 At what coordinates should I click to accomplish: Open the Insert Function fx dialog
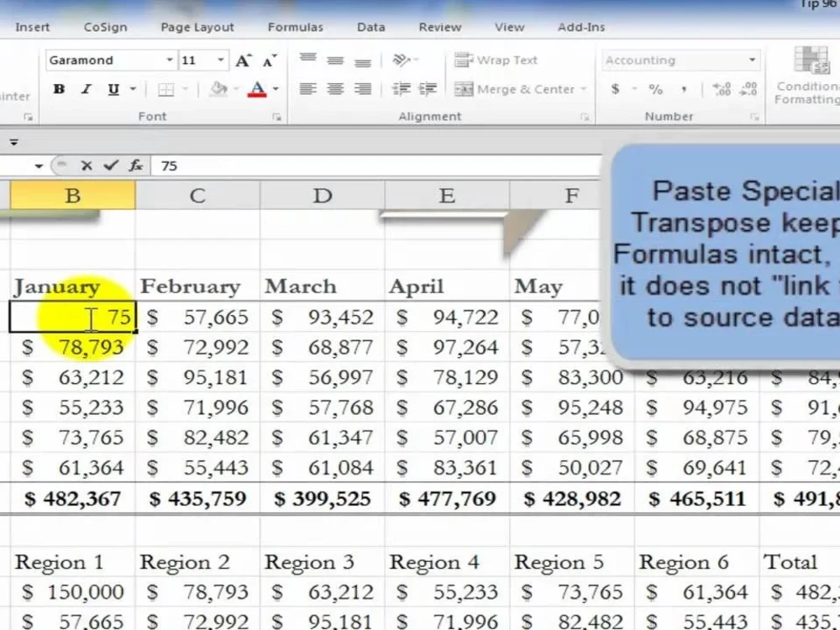(136, 165)
